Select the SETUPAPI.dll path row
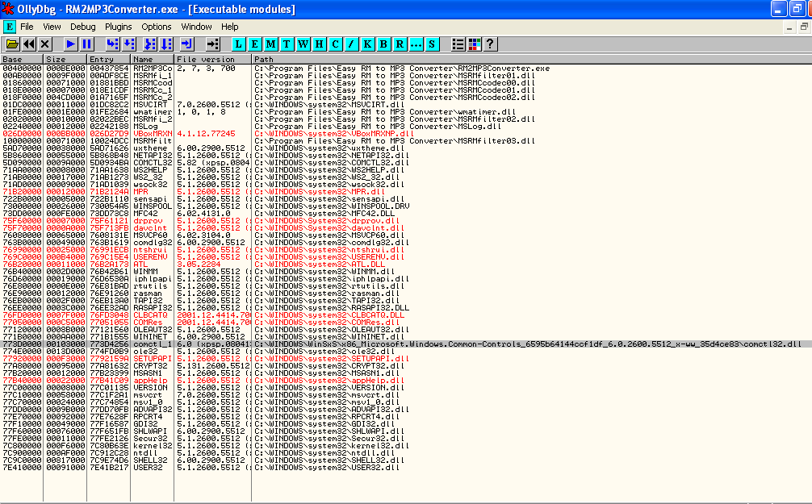This screenshot has width=812, height=504. pyautogui.click(x=332, y=359)
